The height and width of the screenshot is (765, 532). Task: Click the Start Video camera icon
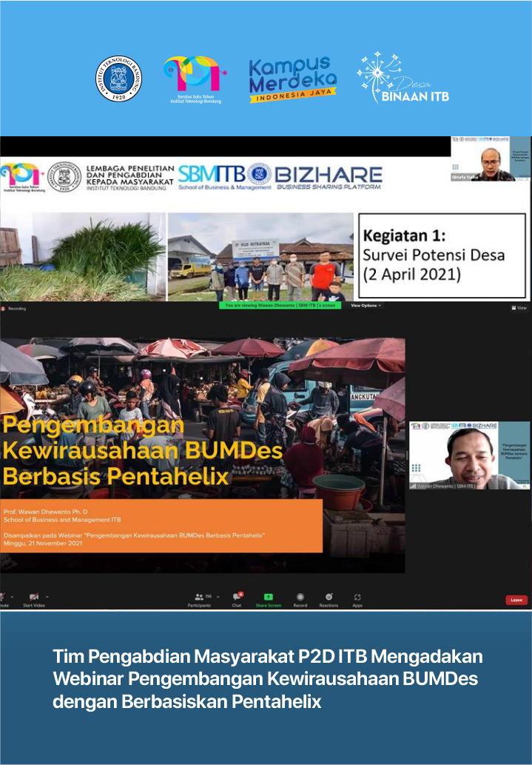point(33,597)
